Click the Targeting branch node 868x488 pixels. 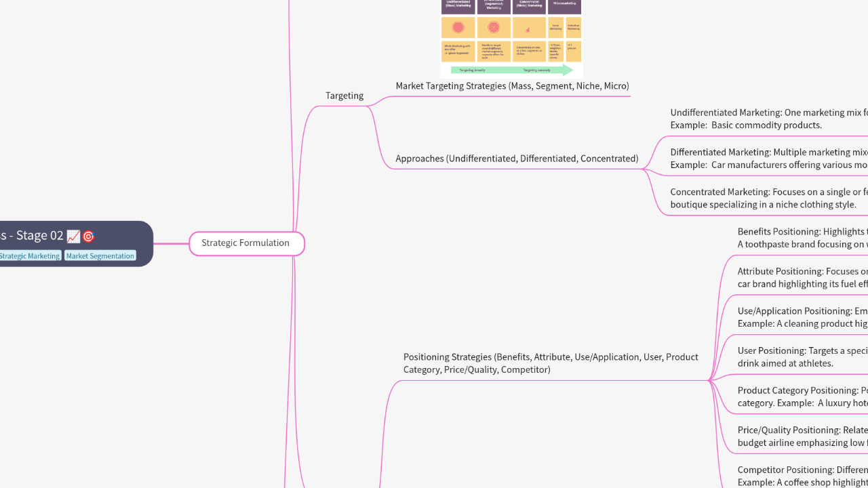(x=344, y=96)
